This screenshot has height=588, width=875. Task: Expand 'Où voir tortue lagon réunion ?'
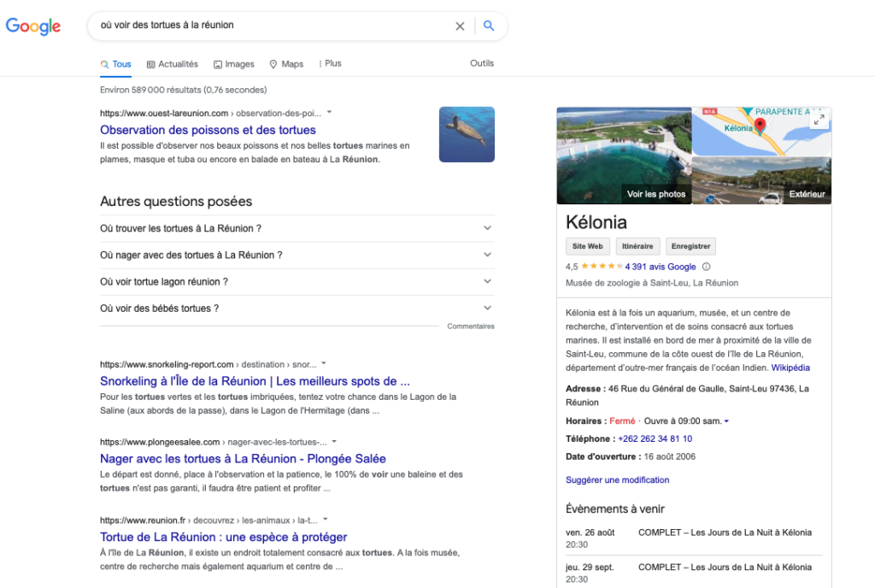point(297,282)
